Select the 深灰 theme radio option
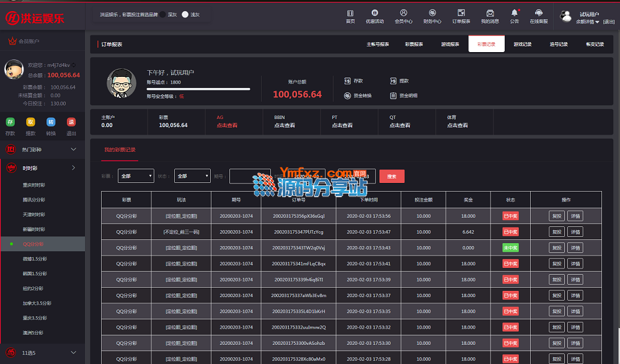Screen dimensions: 620x364 pyautogui.click(x=164, y=14)
